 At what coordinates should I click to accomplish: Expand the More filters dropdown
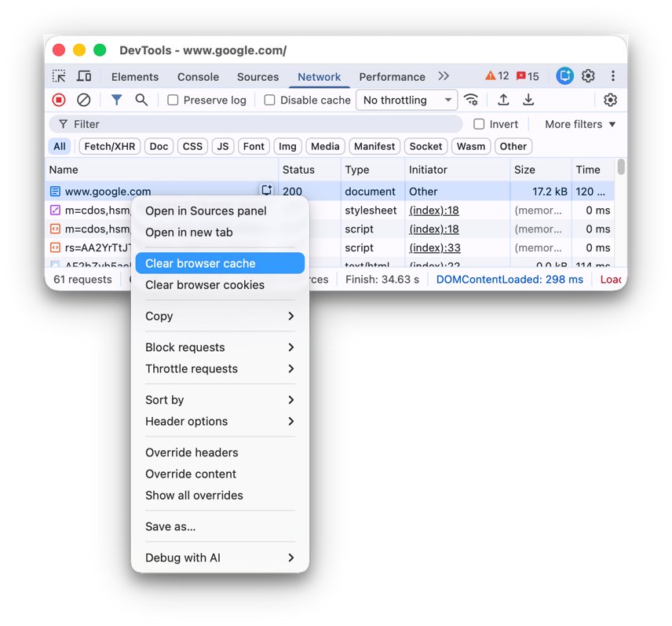tap(580, 124)
